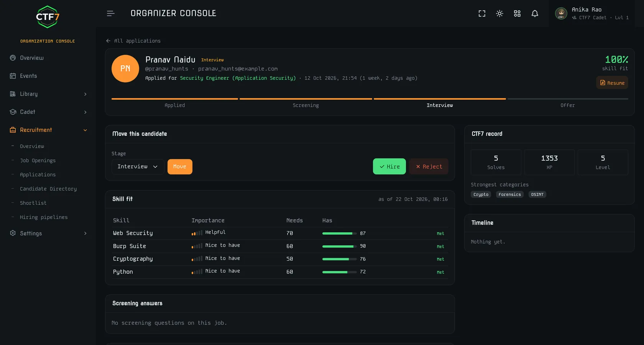Click the Events calendar icon
This screenshot has height=345, width=644.
click(x=13, y=76)
